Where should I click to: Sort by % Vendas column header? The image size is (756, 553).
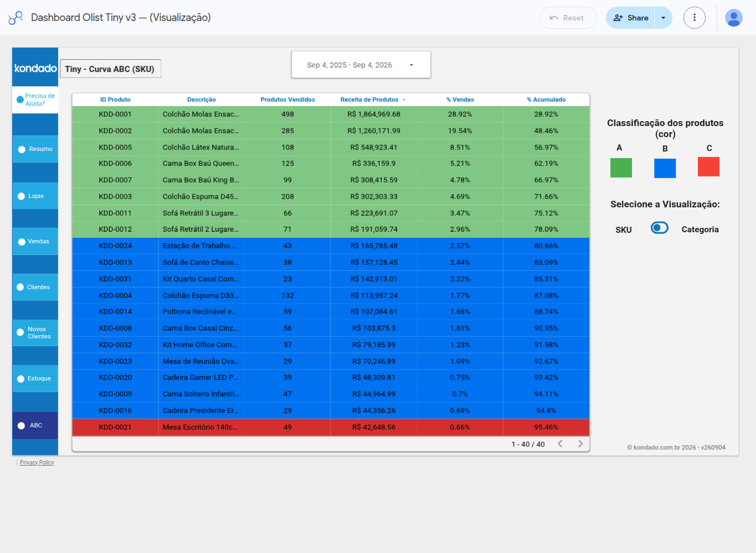(460, 100)
